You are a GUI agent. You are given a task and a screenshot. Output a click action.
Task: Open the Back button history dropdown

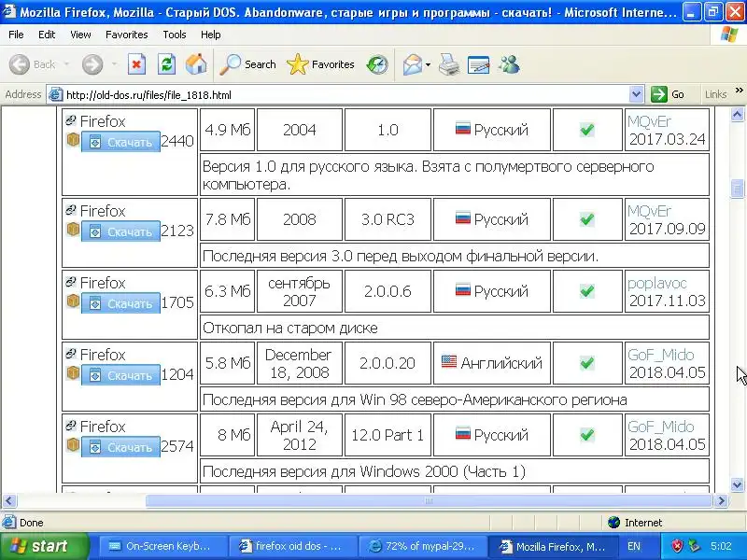click(66, 64)
